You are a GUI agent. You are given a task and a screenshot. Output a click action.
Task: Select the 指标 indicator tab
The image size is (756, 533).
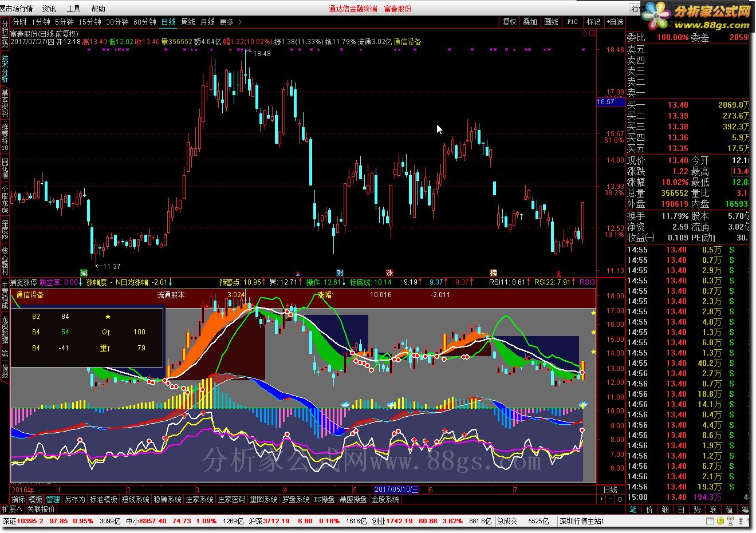pyautogui.click(x=18, y=500)
